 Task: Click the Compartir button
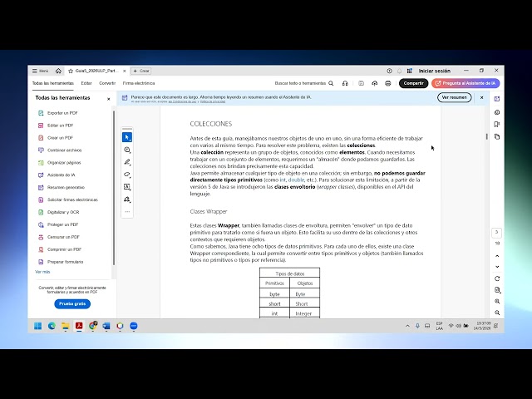point(413,83)
